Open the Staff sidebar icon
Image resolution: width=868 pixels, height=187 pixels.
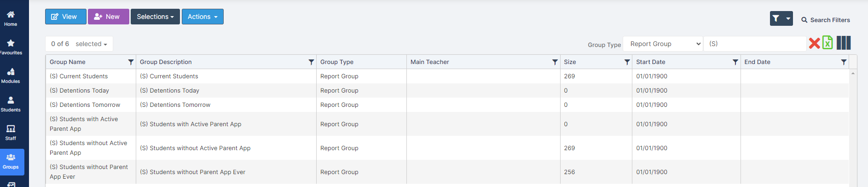11,133
